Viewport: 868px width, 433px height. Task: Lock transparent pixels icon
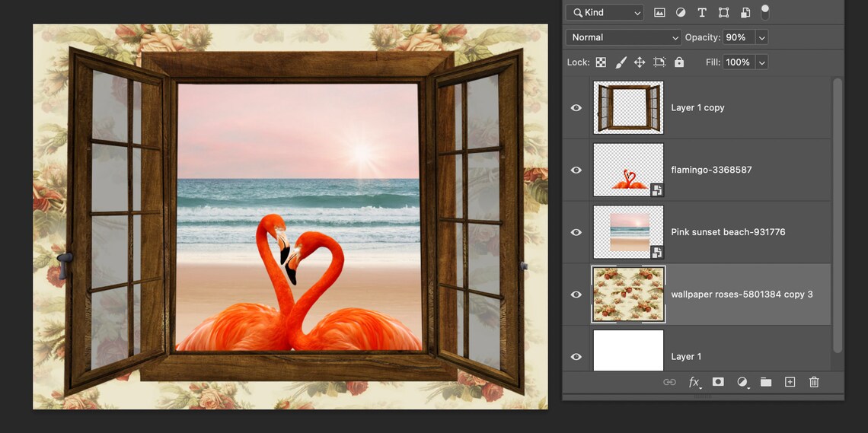pyautogui.click(x=601, y=62)
